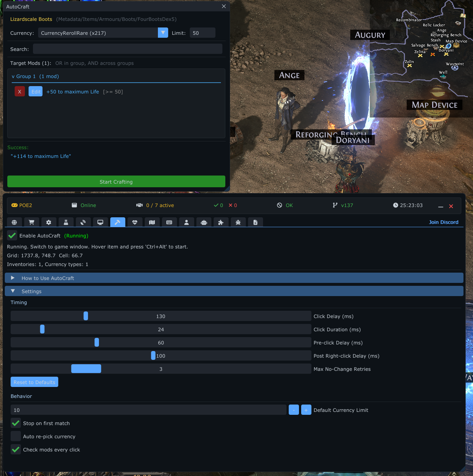The height and width of the screenshot is (476, 473).
Task: Click the Pre-click Delay (ms) slider
Action: click(x=161, y=343)
